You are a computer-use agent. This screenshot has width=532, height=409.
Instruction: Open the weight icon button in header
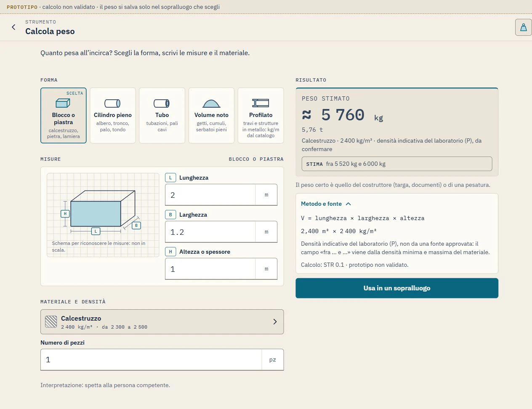point(523,27)
